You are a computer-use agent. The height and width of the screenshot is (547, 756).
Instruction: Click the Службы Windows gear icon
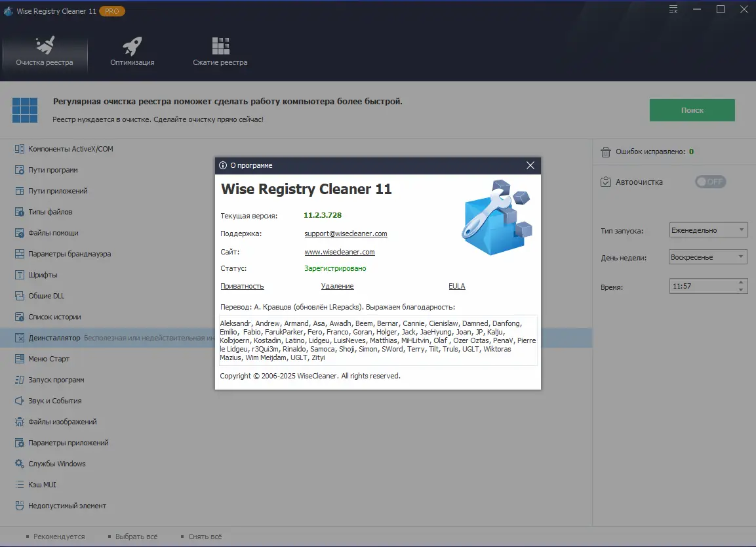[x=19, y=464]
